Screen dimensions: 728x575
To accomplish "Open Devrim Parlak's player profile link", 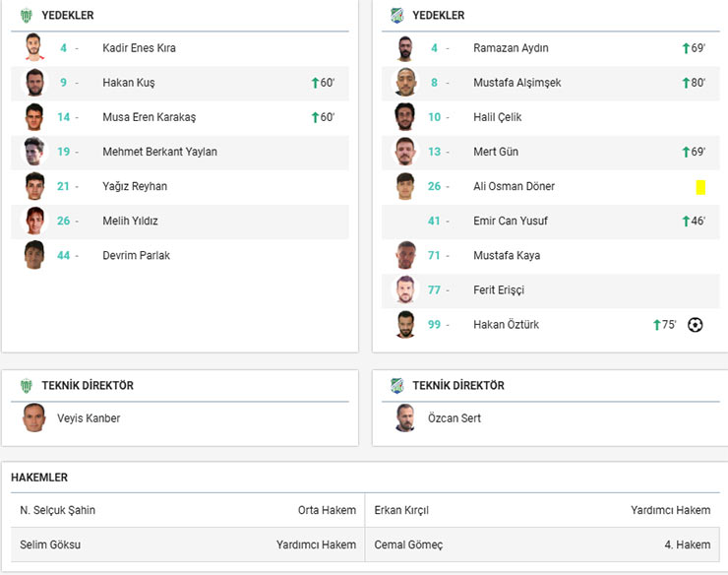I will pos(136,255).
